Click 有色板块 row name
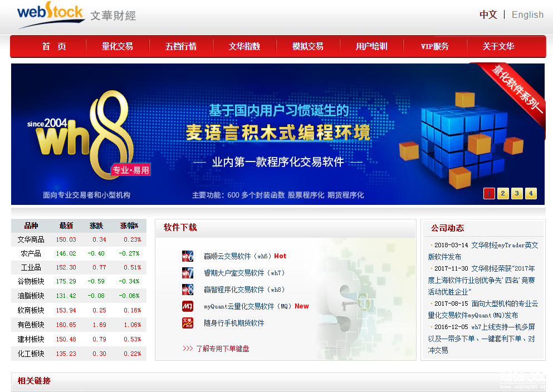The width and height of the screenshot is (553, 392). (31, 325)
